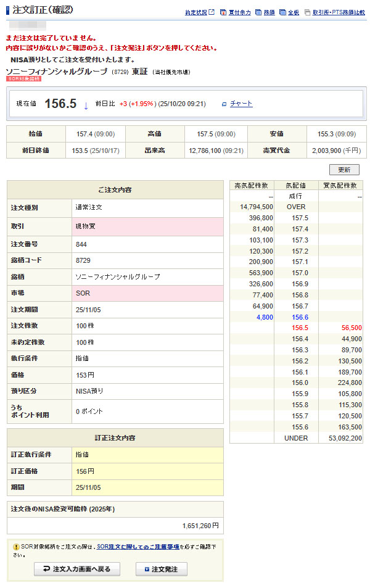The image size is (370, 588).
Task: Open the 約定状況 external window icon
Action: 212,12
